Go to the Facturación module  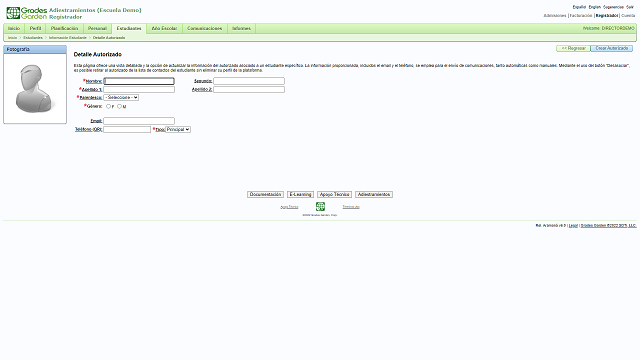click(581, 16)
